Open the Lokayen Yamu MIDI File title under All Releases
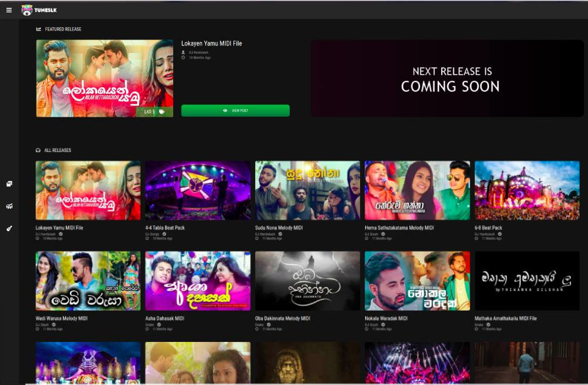 (x=60, y=228)
